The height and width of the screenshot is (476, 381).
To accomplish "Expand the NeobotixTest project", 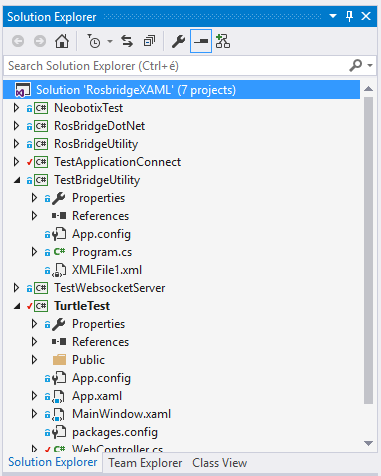I will point(16,108).
